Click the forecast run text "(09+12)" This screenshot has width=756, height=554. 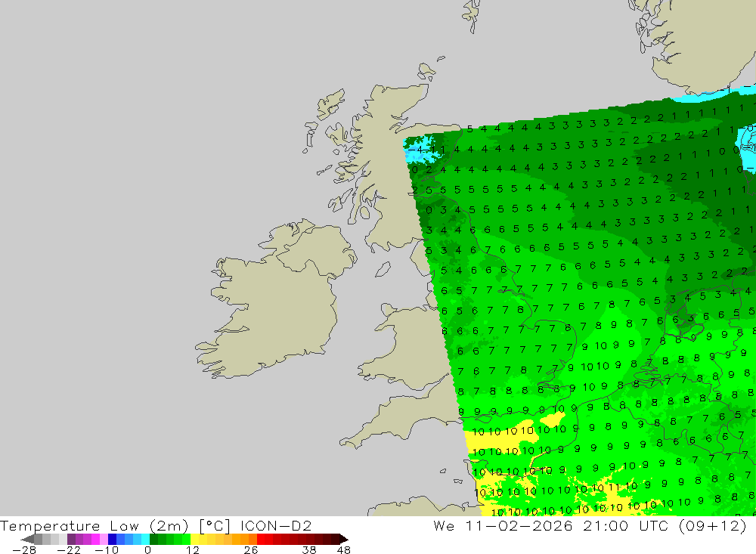click(x=713, y=525)
